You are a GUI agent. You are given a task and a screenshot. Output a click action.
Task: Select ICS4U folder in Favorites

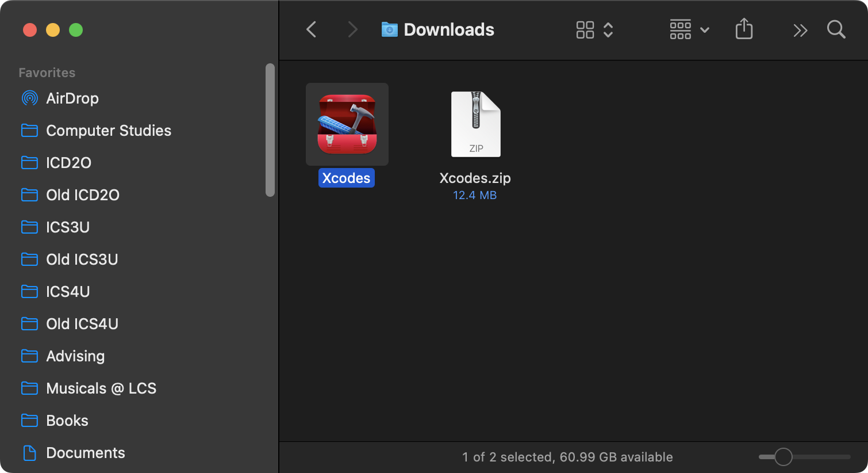coord(68,292)
